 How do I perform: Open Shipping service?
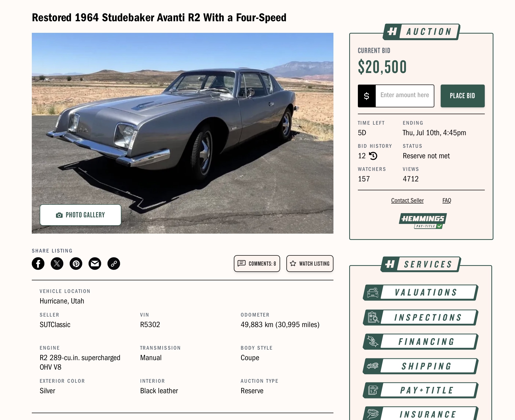click(420, 366)
